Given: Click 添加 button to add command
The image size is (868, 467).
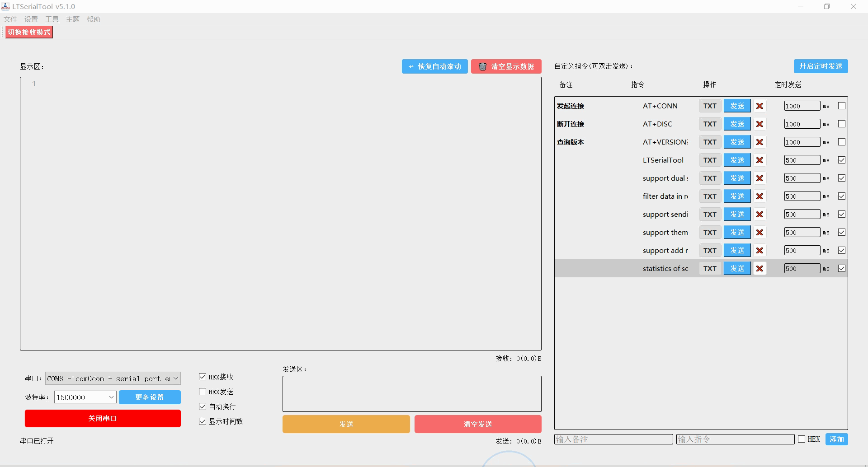Looking at the screenshot, I should [836, 439].
